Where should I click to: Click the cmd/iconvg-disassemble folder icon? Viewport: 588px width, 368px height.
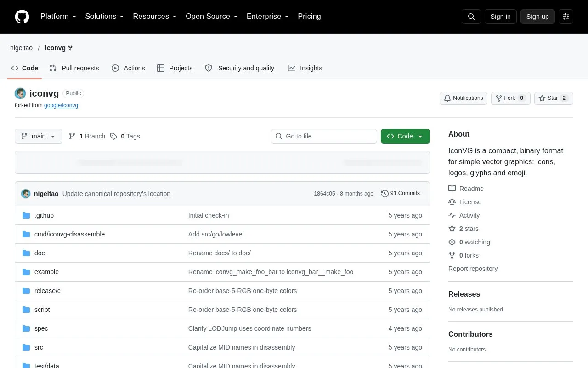click(x=26, y=234)
